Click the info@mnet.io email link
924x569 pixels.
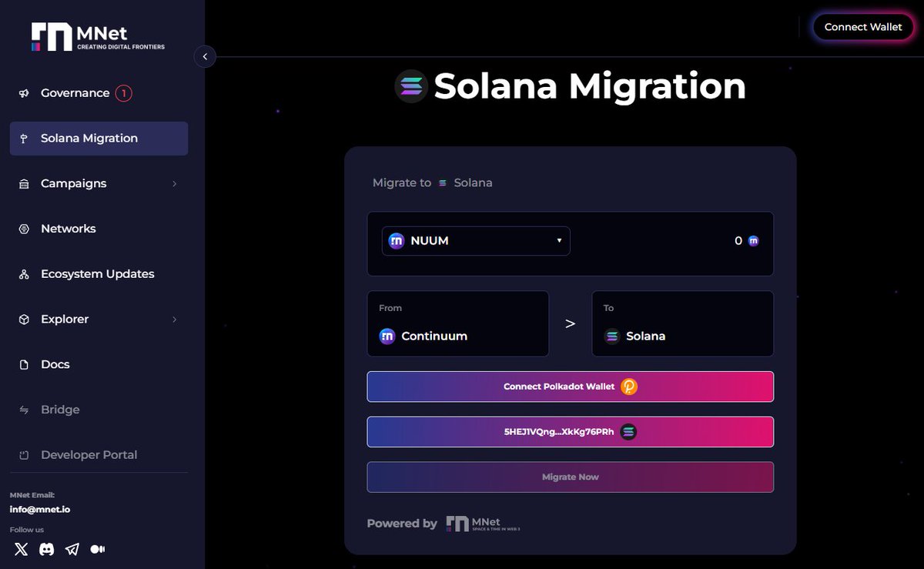point(40,510)
